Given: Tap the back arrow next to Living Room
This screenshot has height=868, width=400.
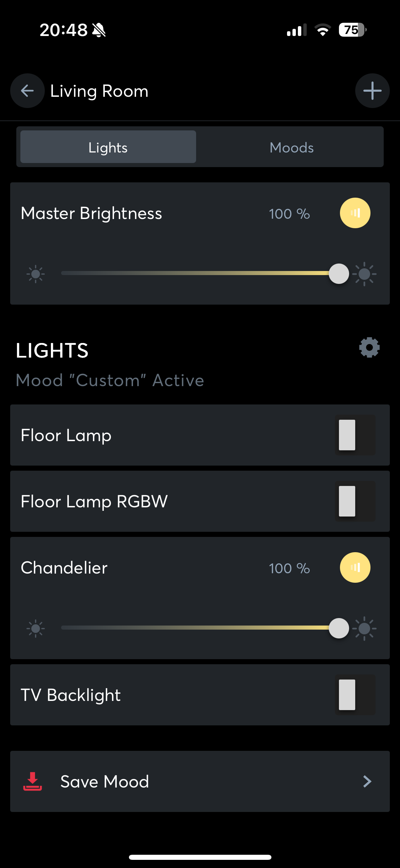Looking at the screenshot, I should point(27,91).
